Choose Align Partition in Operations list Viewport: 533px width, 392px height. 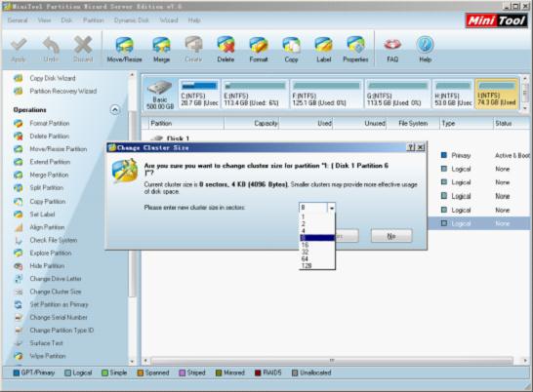[x=47, y=227]
